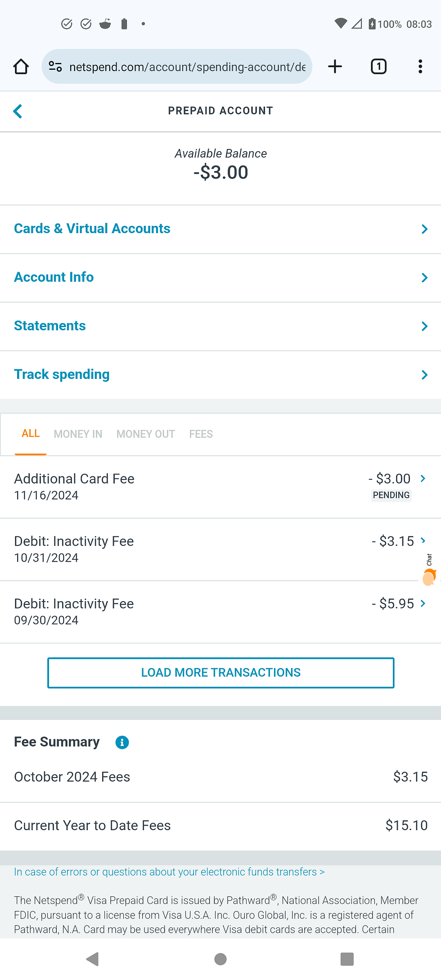Select the MONEY OUT tab
Image resolution: width=441 pixels, height=980 pixels.
145,434
